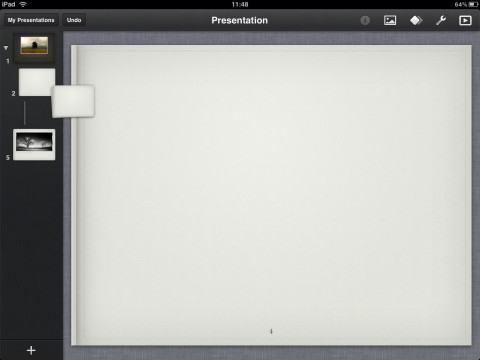
Task: Add a new slide with plus button
Action: [31, 350]
